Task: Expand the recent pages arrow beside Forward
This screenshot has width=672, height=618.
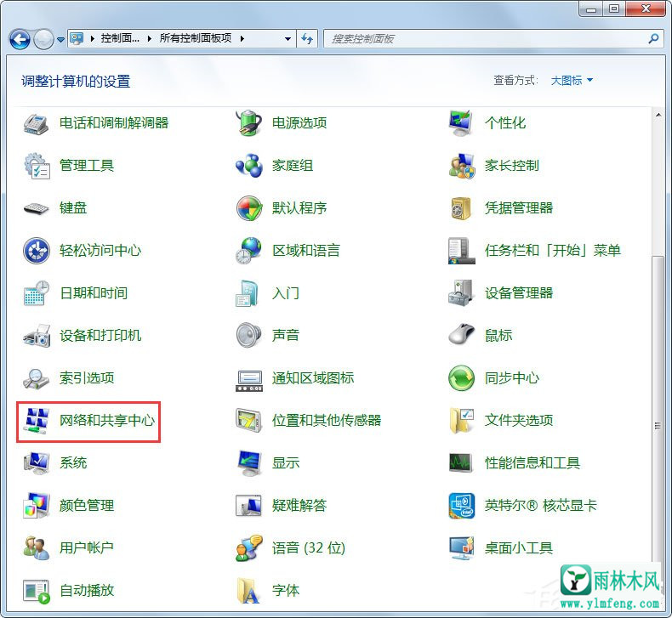Action: (60, 40)
